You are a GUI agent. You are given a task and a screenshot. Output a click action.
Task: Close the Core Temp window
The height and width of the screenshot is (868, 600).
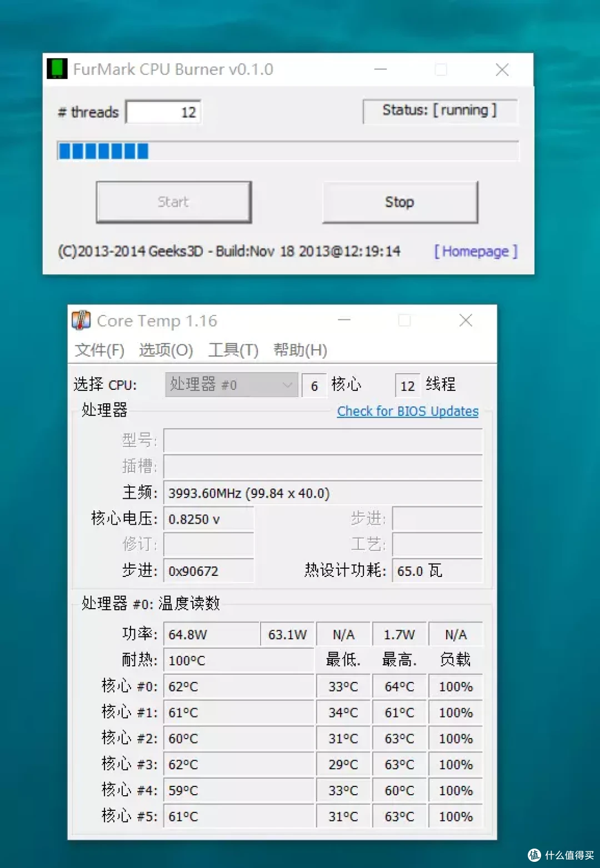[466, 320]
